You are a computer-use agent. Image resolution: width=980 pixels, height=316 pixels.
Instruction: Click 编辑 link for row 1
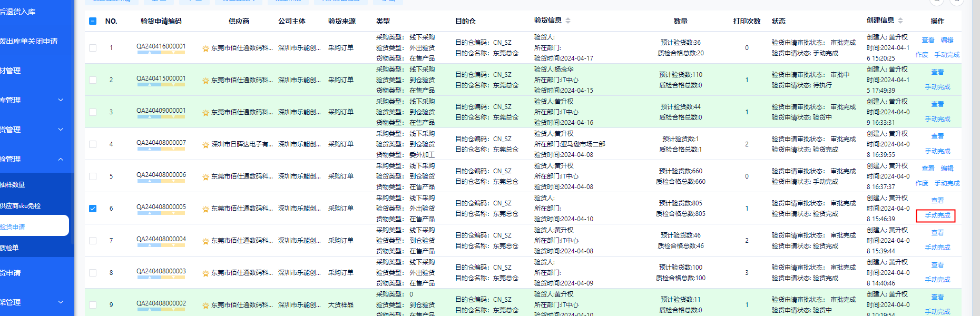tap(947, 40)
